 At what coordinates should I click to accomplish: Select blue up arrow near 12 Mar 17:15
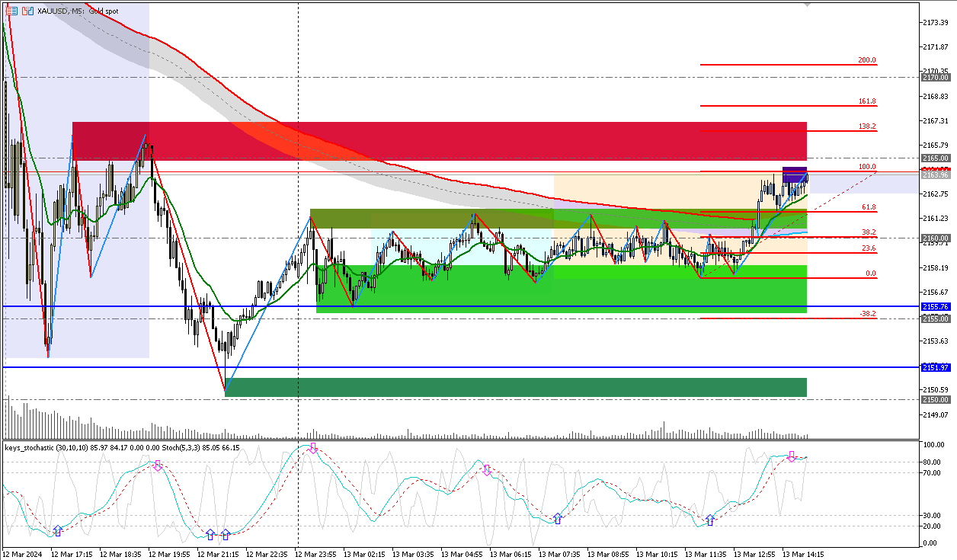pos(57,530)
